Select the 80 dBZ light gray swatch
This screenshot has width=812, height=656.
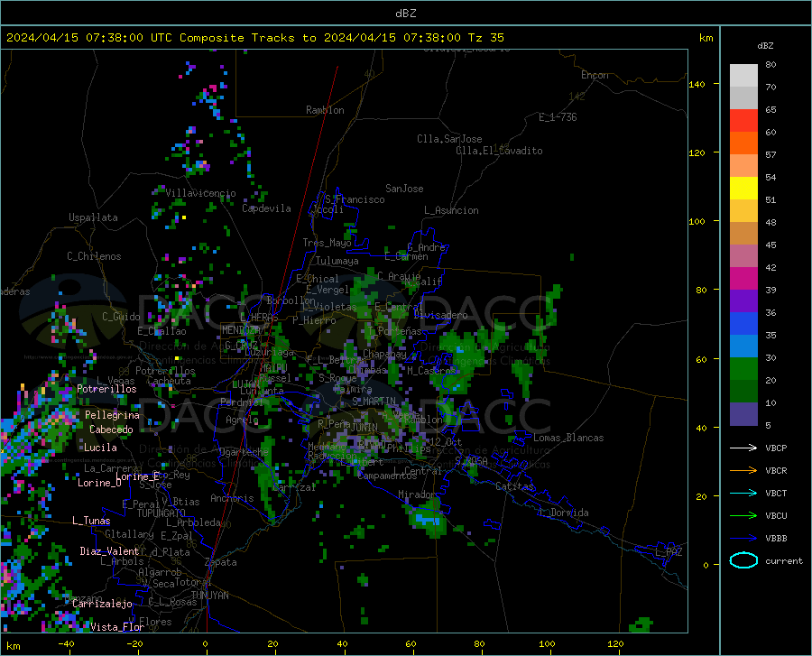point(743,76)
